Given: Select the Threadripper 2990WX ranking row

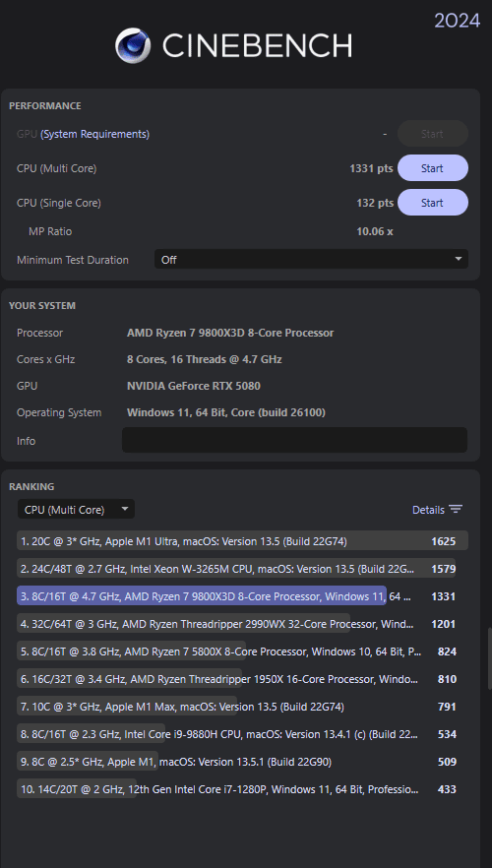Looking at the screenshot, I should (242, 624).
